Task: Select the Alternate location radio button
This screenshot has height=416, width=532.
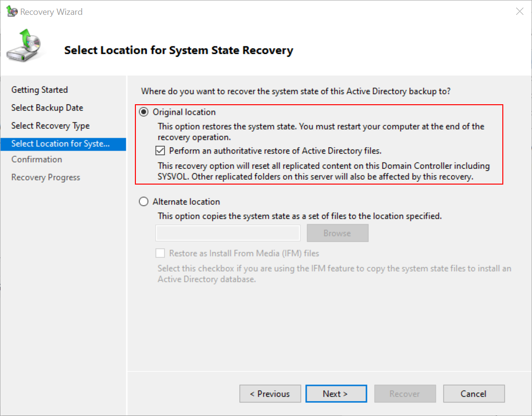Action: [144, 201]
